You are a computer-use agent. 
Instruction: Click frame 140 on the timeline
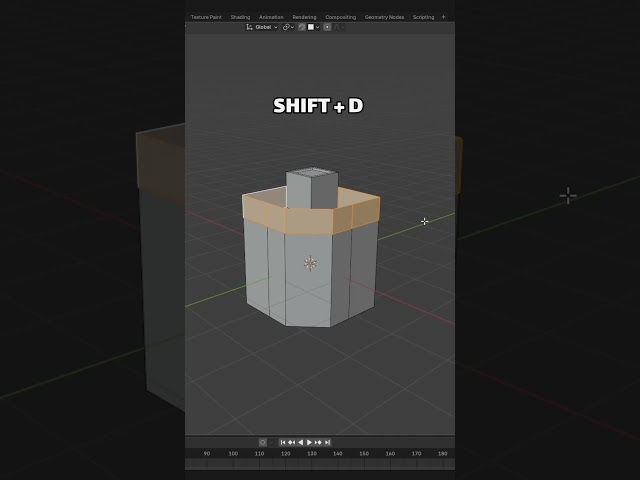(338, 453)
